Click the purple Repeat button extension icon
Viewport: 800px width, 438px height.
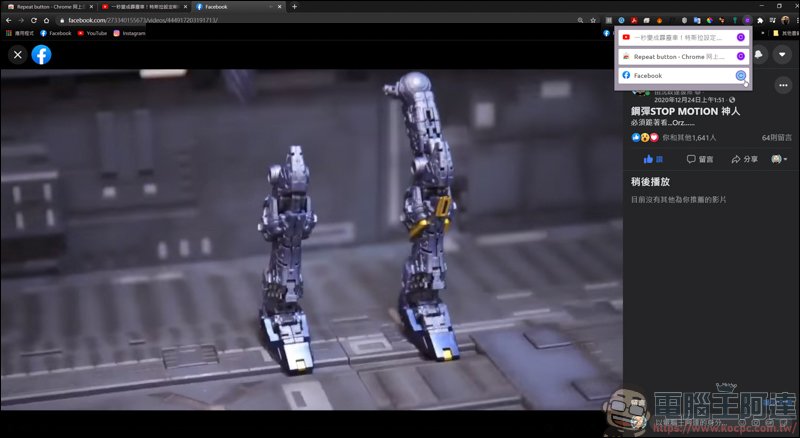tap(747, 20)
